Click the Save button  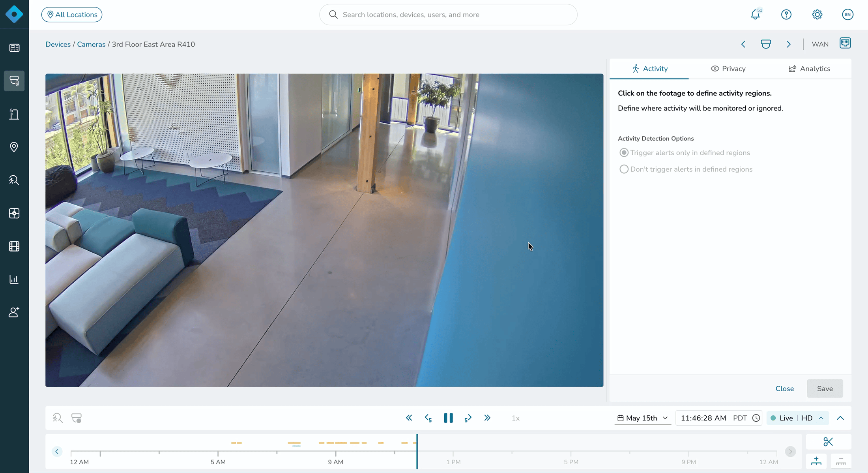(x=825, y=389)
